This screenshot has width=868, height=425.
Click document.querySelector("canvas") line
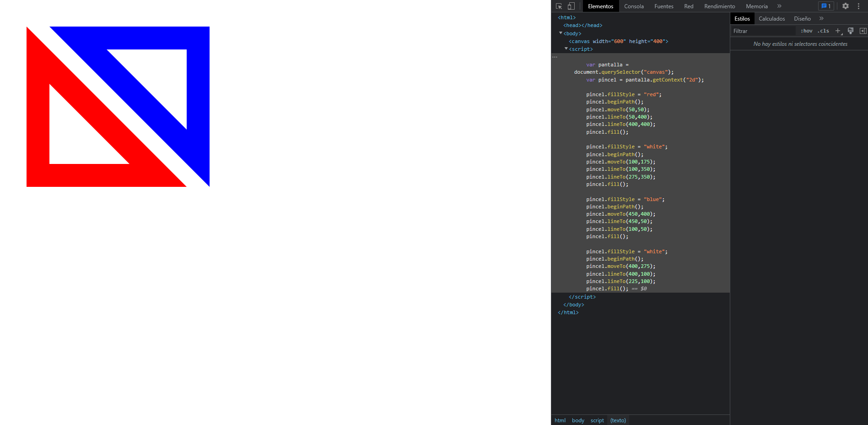624,72
